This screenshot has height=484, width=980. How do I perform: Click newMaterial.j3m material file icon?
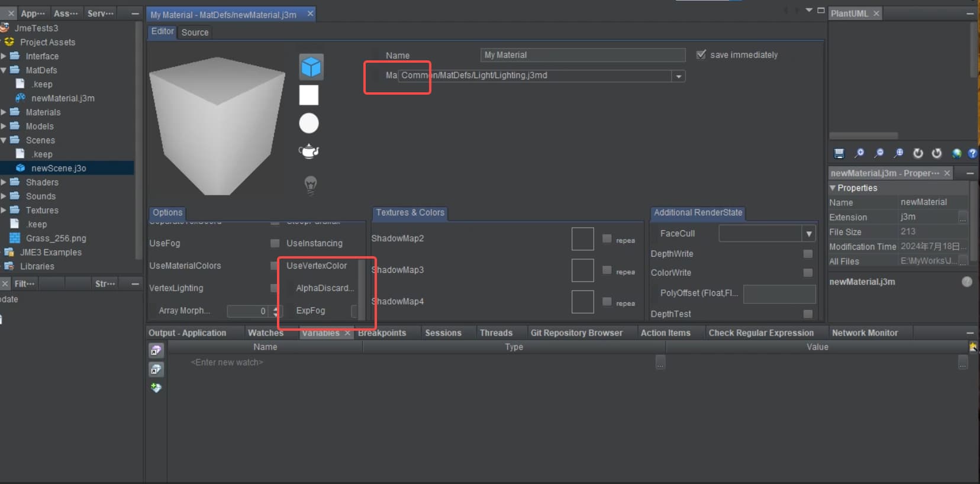coord(20,98)
